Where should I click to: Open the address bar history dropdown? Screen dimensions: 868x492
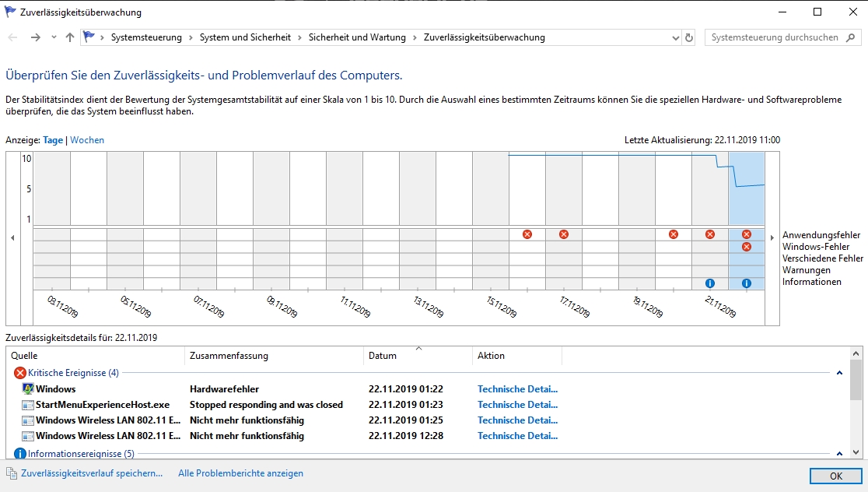point(675,37)
